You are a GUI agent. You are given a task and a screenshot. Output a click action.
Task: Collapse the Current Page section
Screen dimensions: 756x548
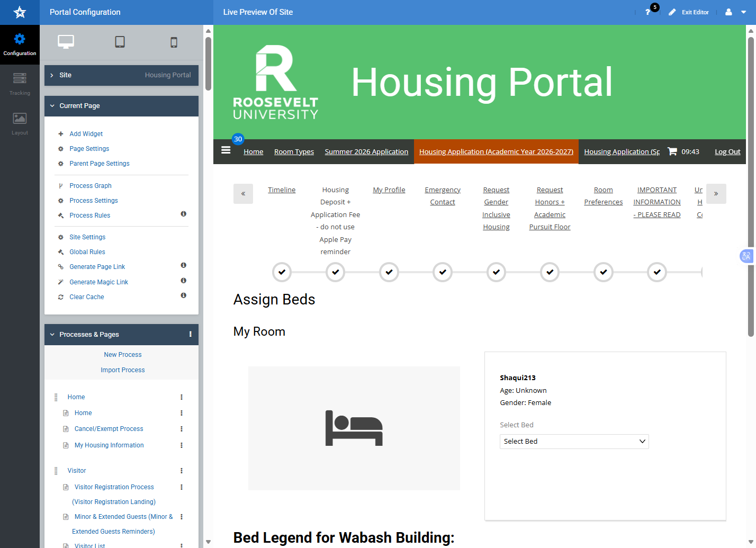(121, 106)
